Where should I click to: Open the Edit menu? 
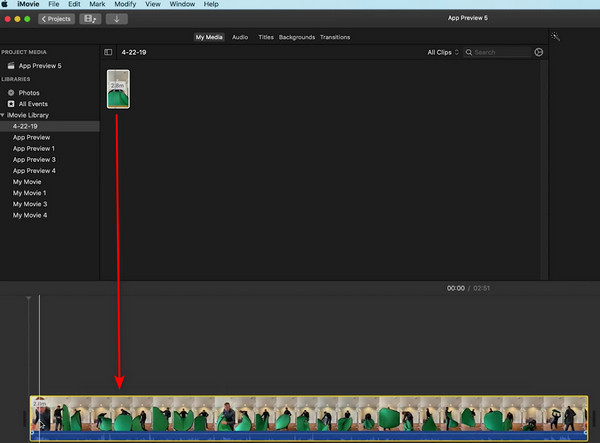(74, 4)
